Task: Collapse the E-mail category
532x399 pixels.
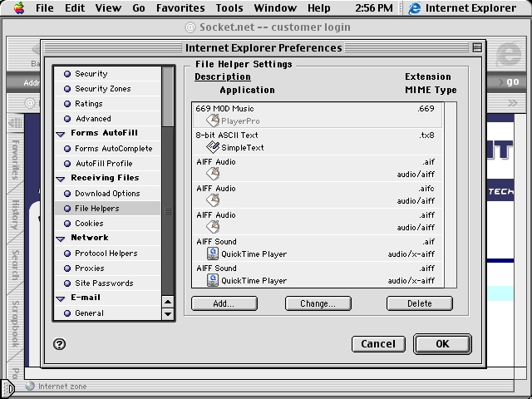Action: point(61,298)
